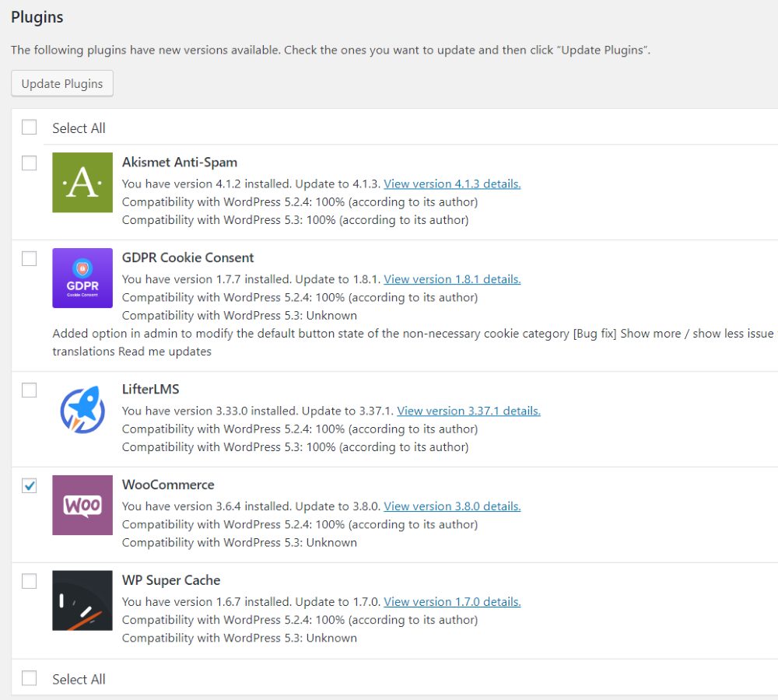The height and width of the screenshot is (700, 778).
Task: Click LifterLMS's WordPress 5.3 compatibility line
Action: click(295, 447)
